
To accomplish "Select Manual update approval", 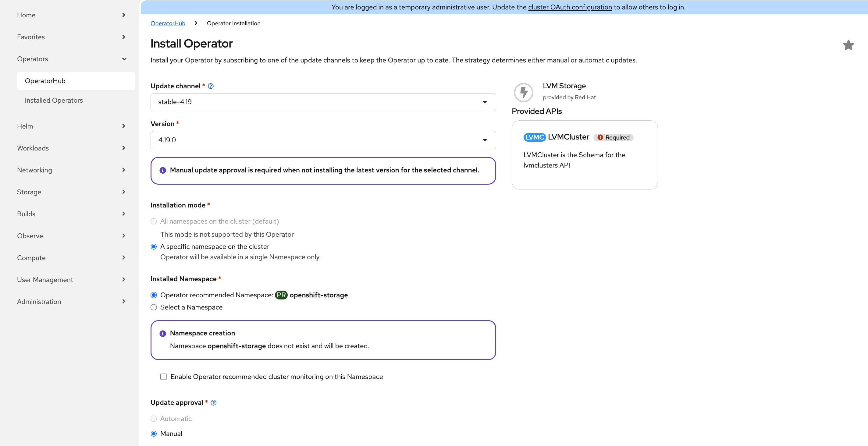I will [x=154, y=434].
